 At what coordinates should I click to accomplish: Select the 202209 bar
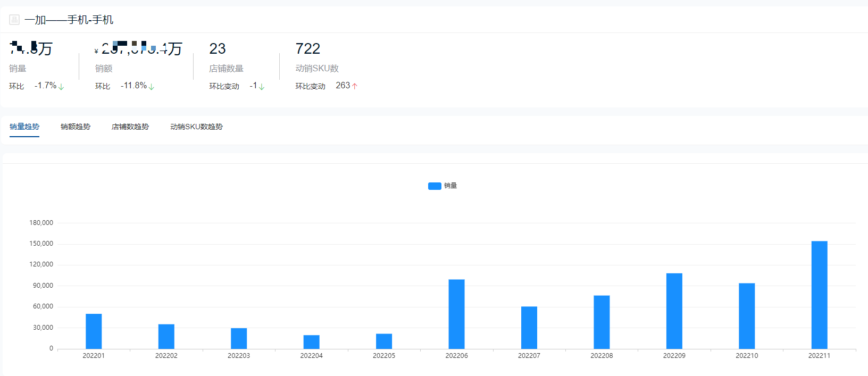click(674, 311)
